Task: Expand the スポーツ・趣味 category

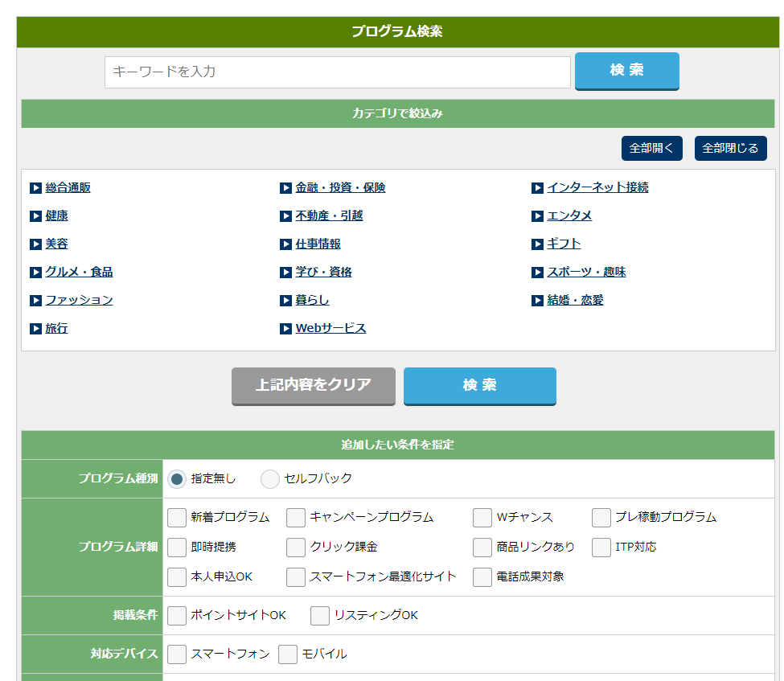Action: 586,273
